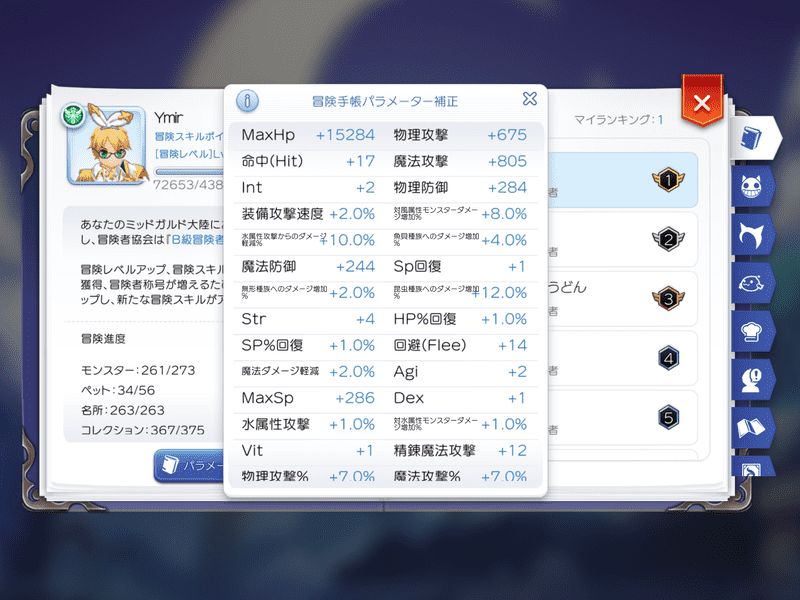The image size is (800, 600).
Task: Click the 冒険手帳パラメーター補正 title
Action: click(x=385, y=102)
